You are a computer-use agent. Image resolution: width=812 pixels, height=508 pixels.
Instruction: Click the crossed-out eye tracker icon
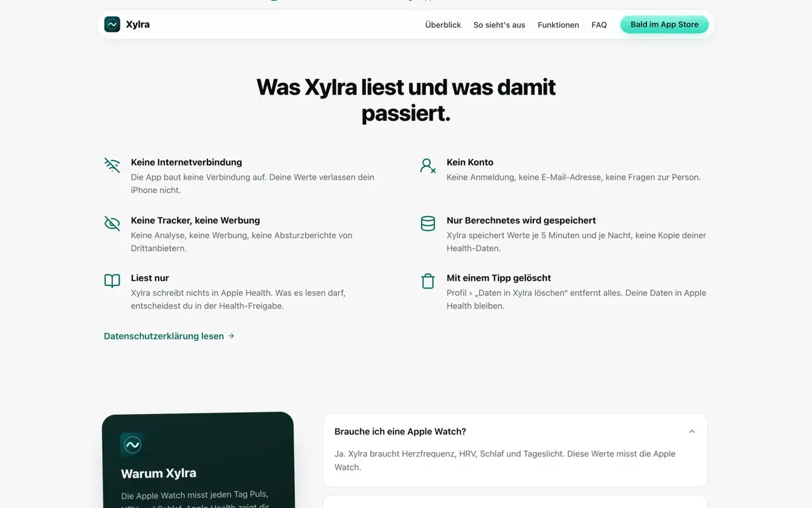pos(112,224)
